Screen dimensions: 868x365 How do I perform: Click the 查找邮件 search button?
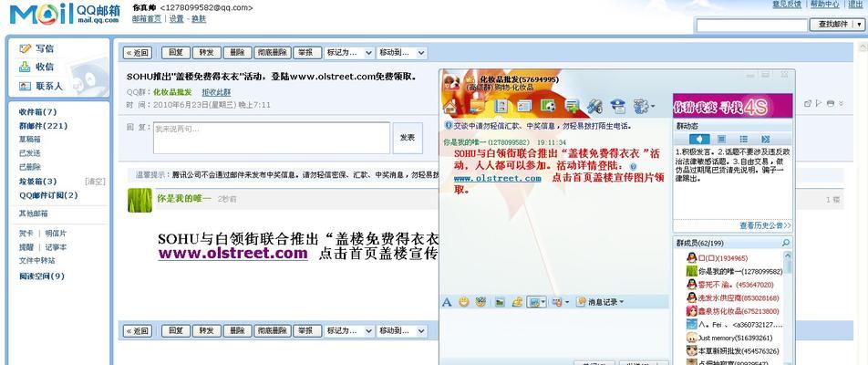pos(832,25)
